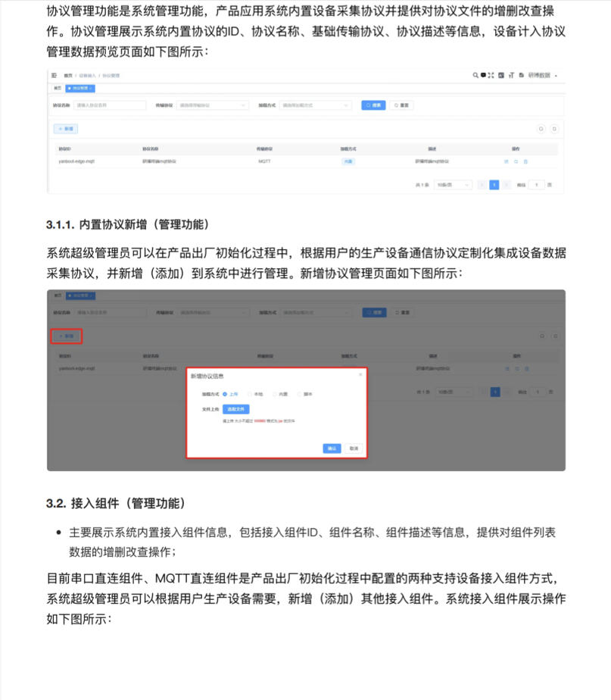The image size is (611, 700).
Task: Open the message bubble icon in upper screenshot header
Action: [483, 76]
